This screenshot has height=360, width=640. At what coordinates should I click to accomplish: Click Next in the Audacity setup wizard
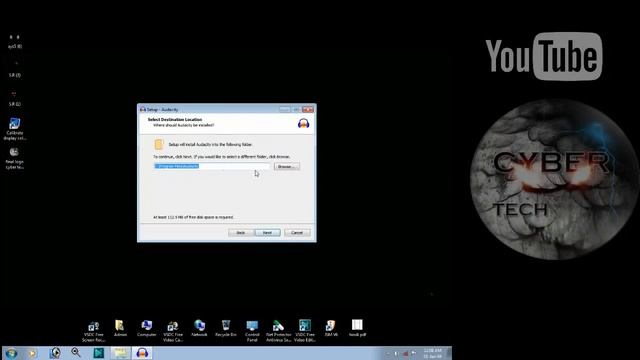[x=267, y=233]
